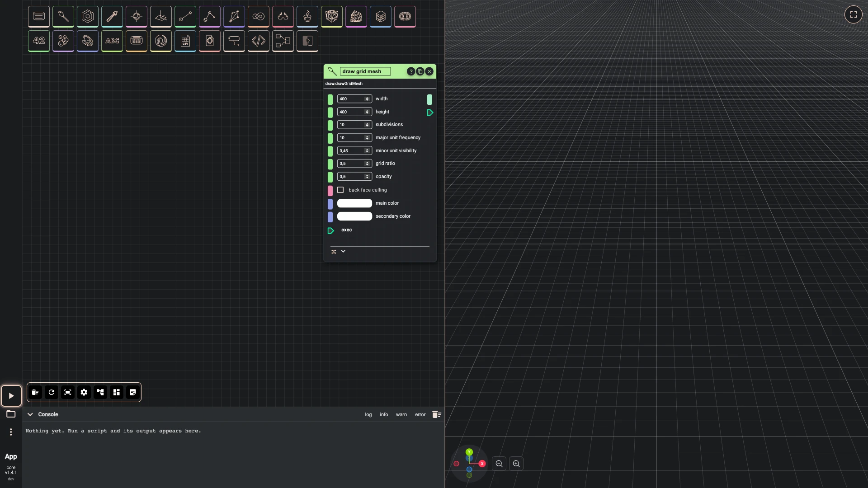
Task: Enable the back face culling checkbox
Action: pos(340,190)
